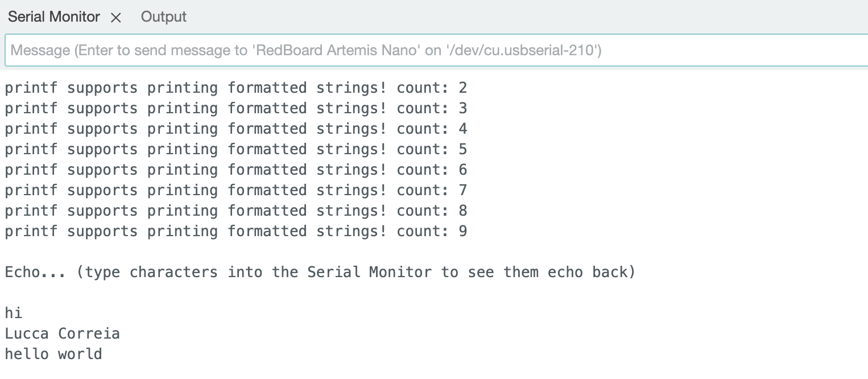868x379 pixels.
Task: Click the output line ending count: 8
Action: (236, 211)
